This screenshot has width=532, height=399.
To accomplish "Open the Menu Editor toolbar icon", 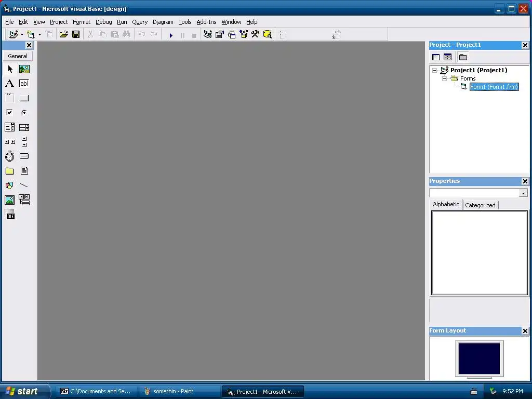I will tap(49, 34).
